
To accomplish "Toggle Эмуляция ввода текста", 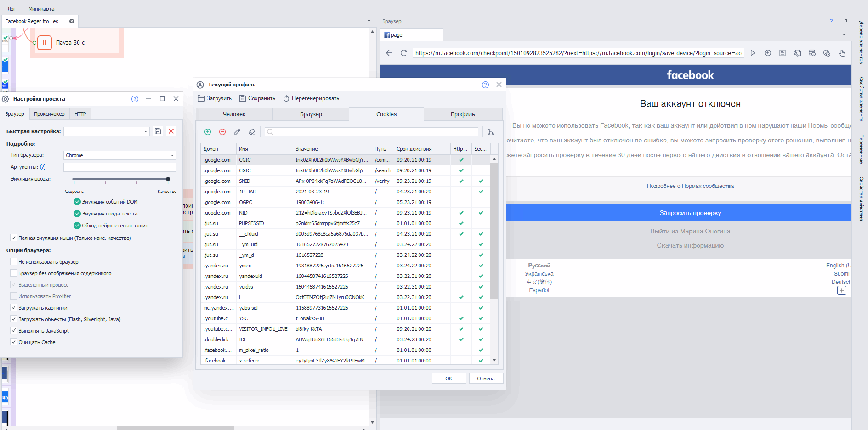I will click(77, 214).
